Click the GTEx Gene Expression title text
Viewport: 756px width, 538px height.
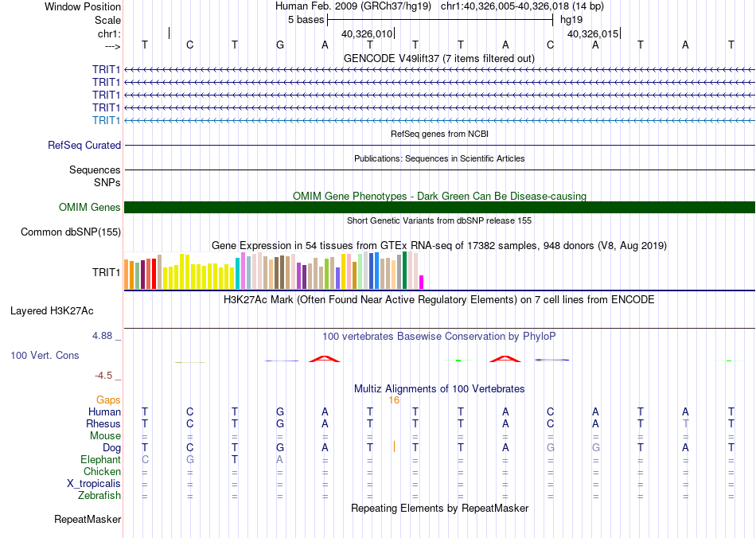coord(439,245)
